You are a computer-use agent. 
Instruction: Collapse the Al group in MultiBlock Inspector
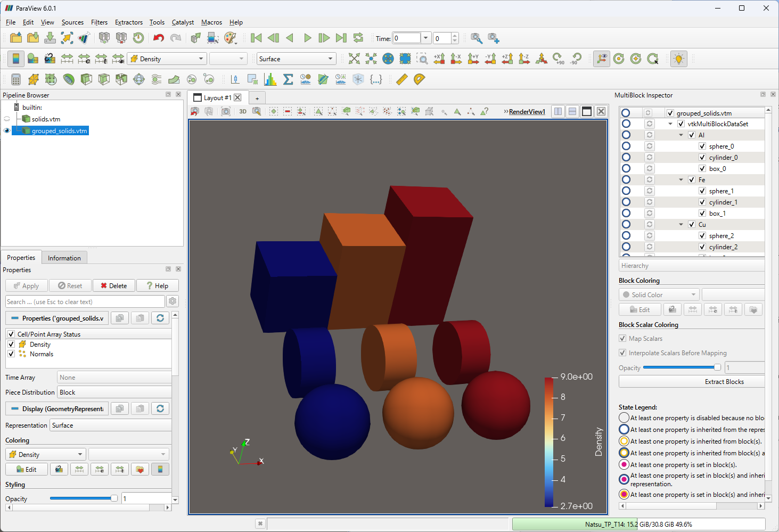(x=681, y=135)
